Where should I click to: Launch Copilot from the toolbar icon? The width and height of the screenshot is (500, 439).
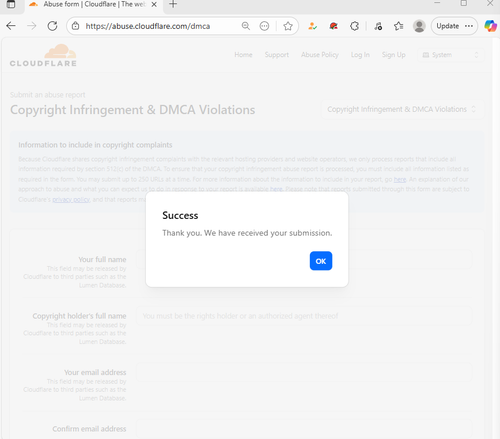[490, 26]
